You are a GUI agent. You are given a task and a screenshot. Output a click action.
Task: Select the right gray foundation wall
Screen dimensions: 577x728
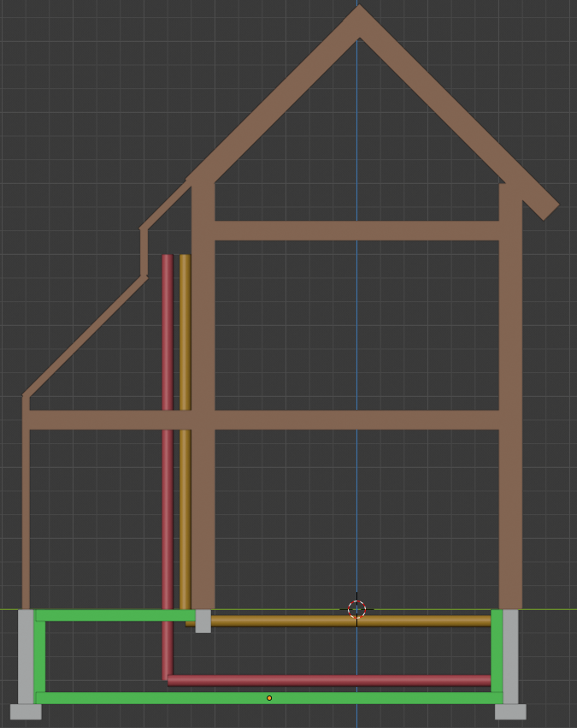tap(510, 657)
